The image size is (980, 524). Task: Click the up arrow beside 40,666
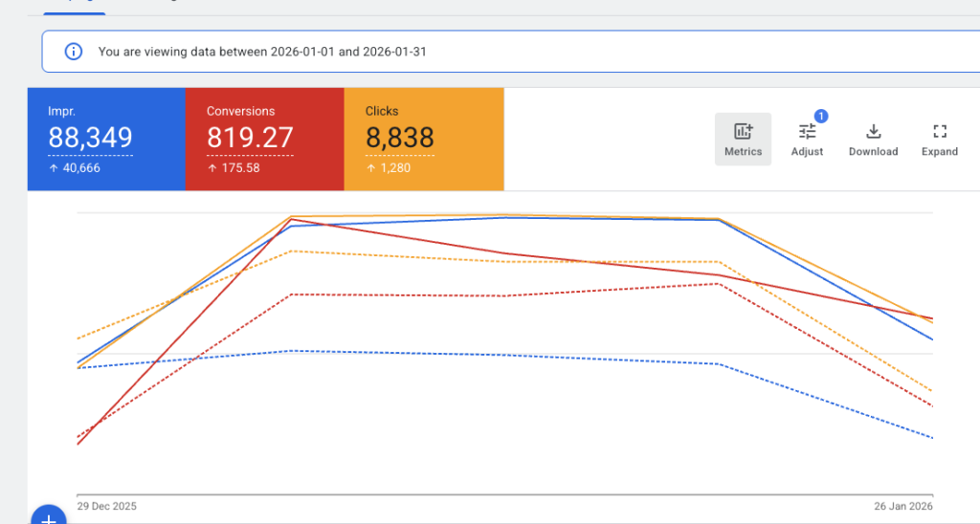point(53,168)
